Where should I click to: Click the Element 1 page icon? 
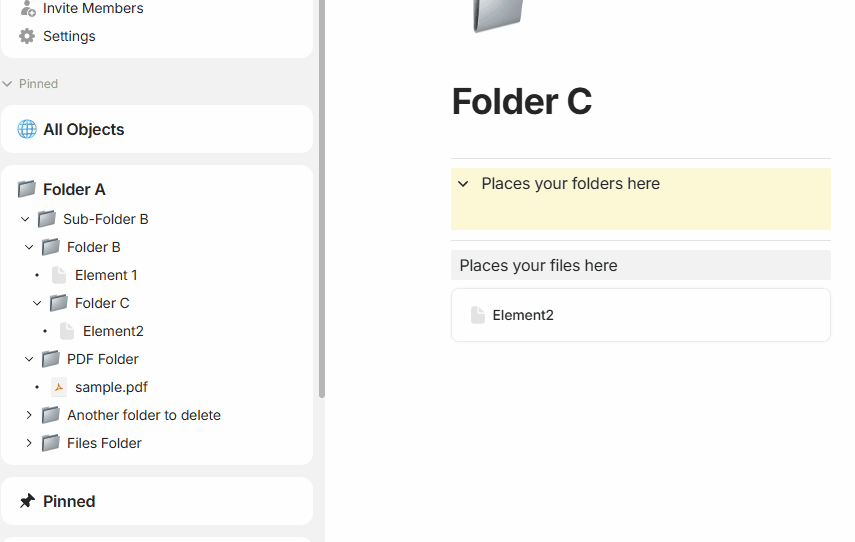(x=59, y=275)
